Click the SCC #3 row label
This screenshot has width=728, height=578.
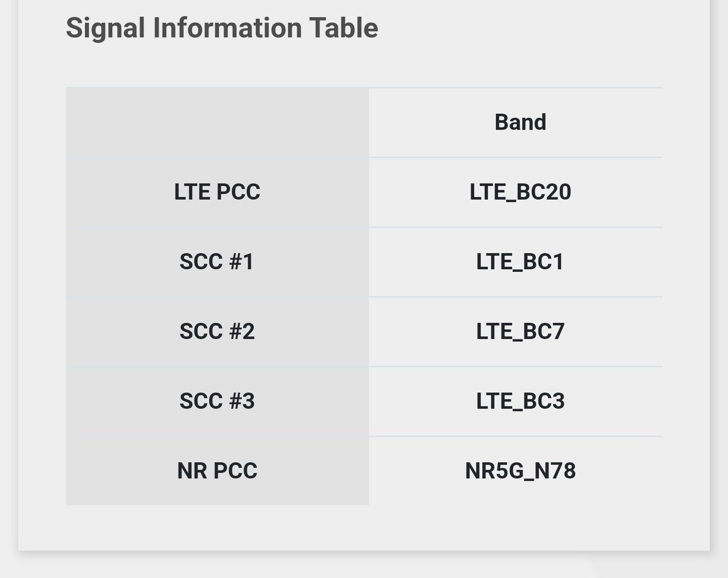(x=217, y=401)
